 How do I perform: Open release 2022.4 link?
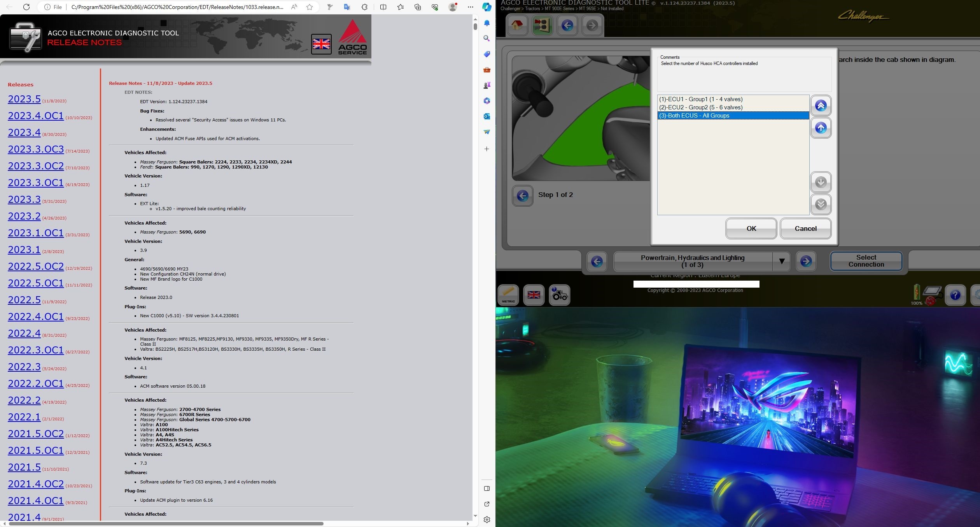pyautogui.click(x=24, y=333)
